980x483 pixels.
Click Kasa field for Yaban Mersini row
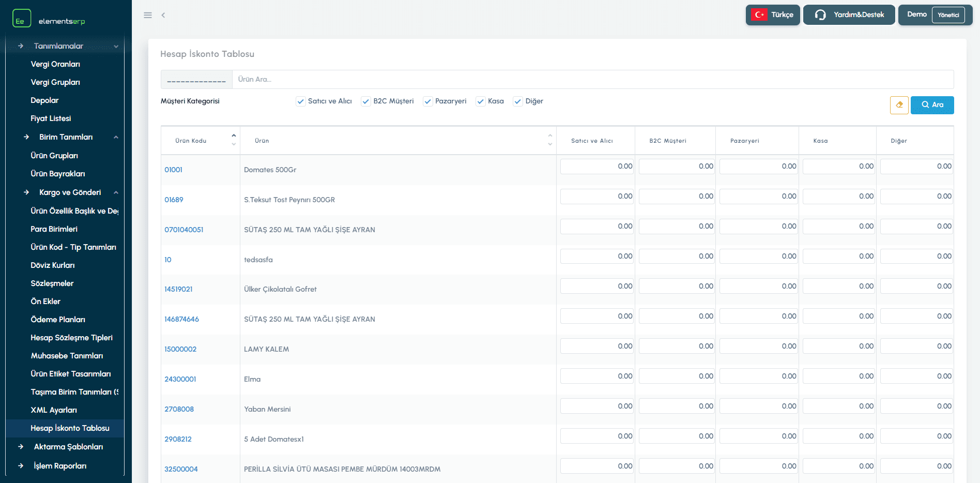[838, 406]
